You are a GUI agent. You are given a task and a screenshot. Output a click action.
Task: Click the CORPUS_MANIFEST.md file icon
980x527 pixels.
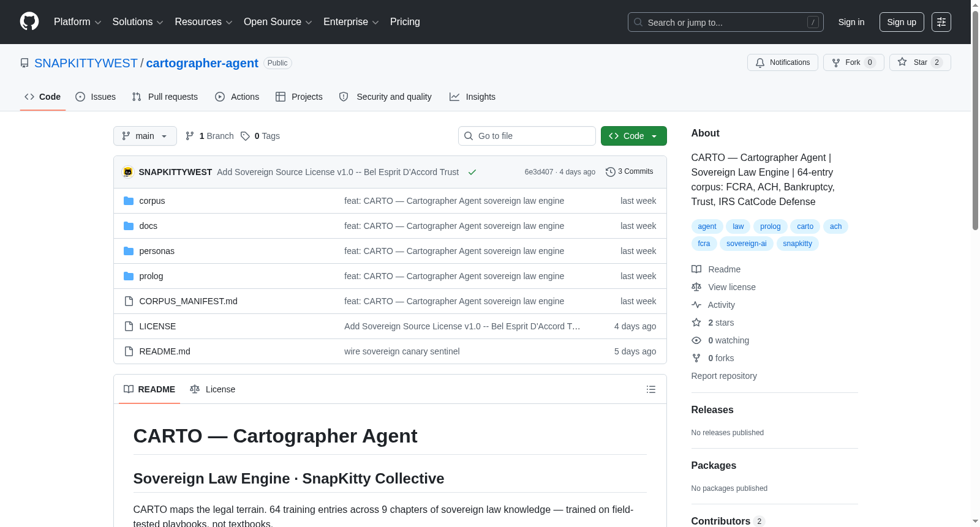point(129,301)
